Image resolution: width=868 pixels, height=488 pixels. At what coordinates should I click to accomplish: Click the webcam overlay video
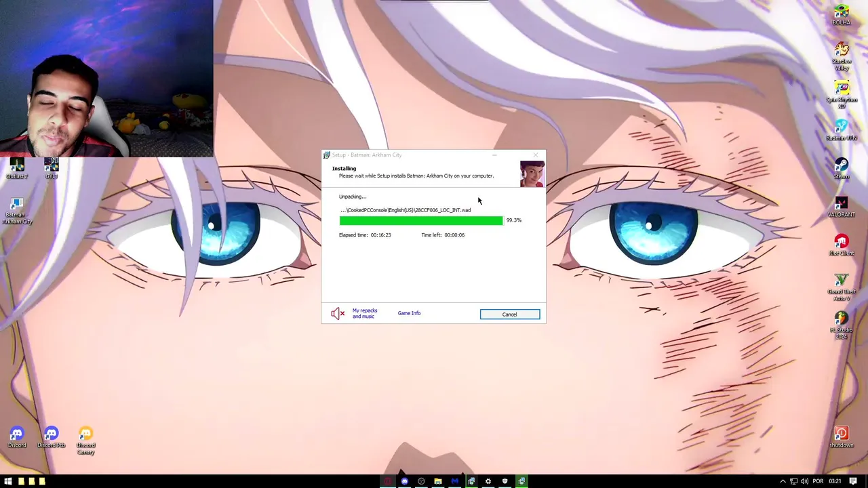point(106,79)
